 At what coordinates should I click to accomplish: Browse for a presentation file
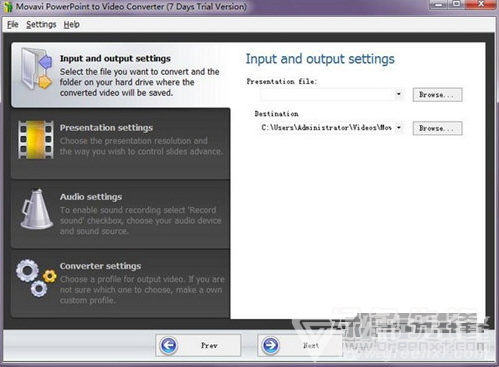coord(437,95)
